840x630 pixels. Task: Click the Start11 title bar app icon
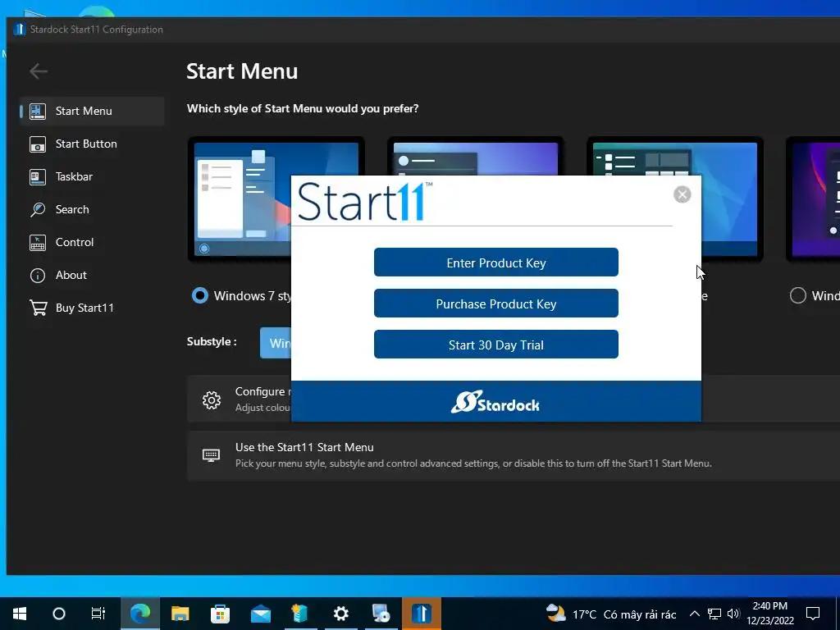[20, 29]
